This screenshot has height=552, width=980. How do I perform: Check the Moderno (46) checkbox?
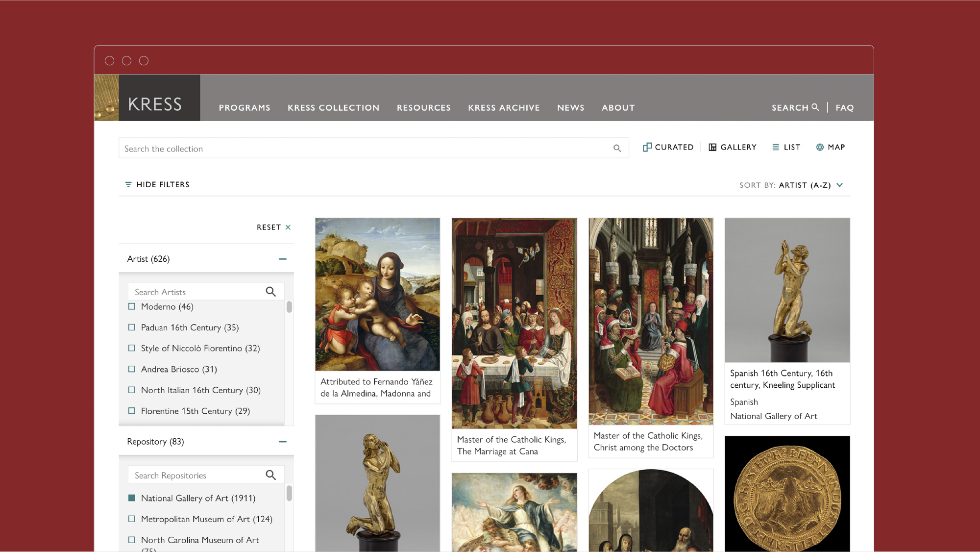[x=132, y=306]
